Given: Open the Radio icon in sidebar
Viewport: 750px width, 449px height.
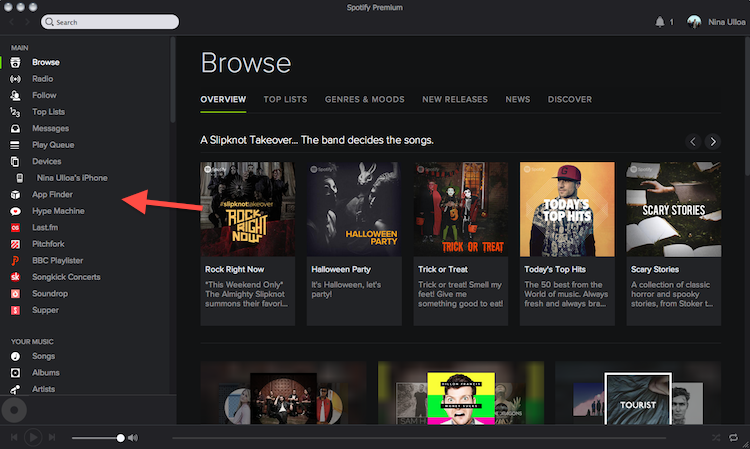Looking at the screenshot, I should point(15,79).
